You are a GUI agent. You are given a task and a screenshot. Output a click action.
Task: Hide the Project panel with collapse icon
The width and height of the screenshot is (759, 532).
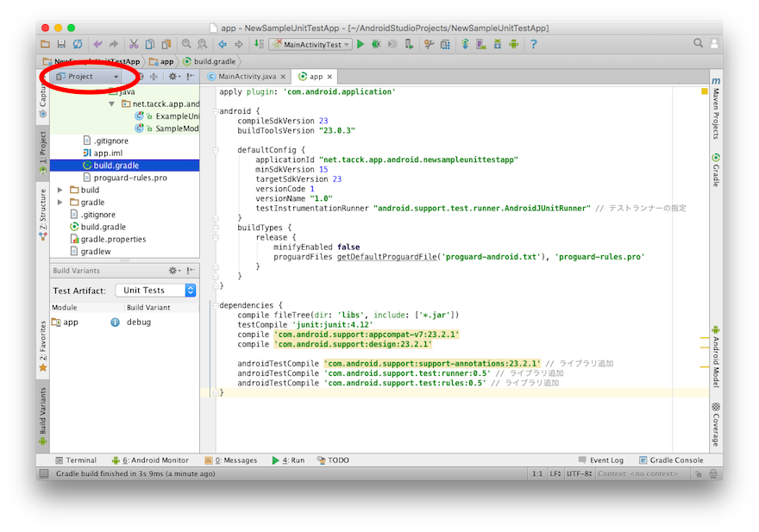click(191, 77)
